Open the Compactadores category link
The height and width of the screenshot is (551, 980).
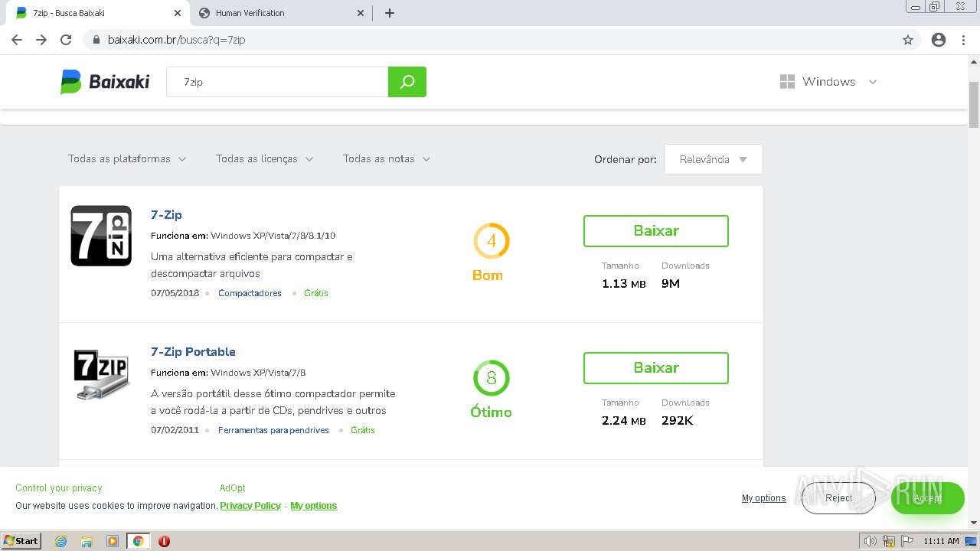pyautogui.click(x=250, y=293)
